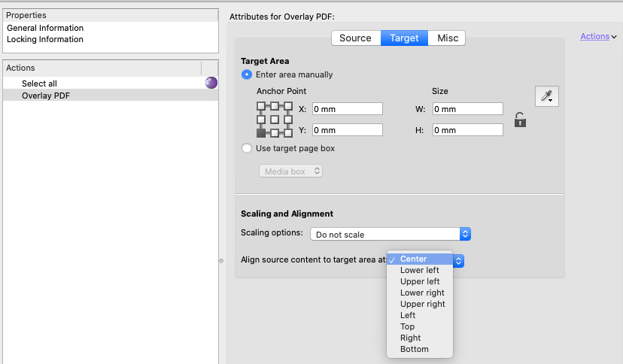The image size is (623, 364).
Task: Choose Upper right from alignment list
Action: [422, 304]
